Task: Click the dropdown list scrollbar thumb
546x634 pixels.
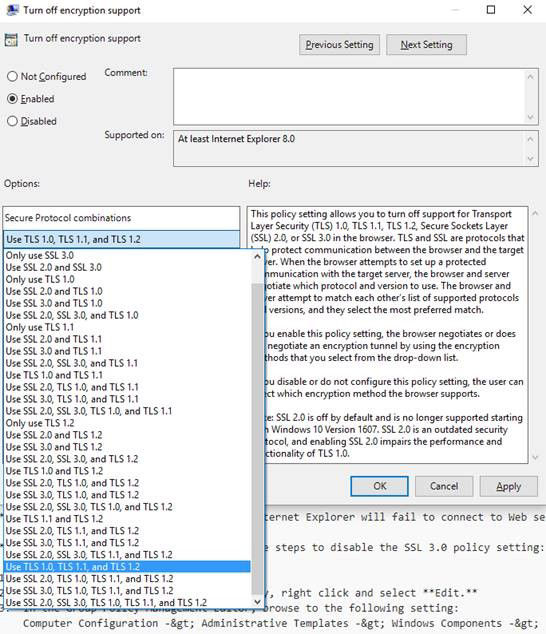Action: [257, 439]
